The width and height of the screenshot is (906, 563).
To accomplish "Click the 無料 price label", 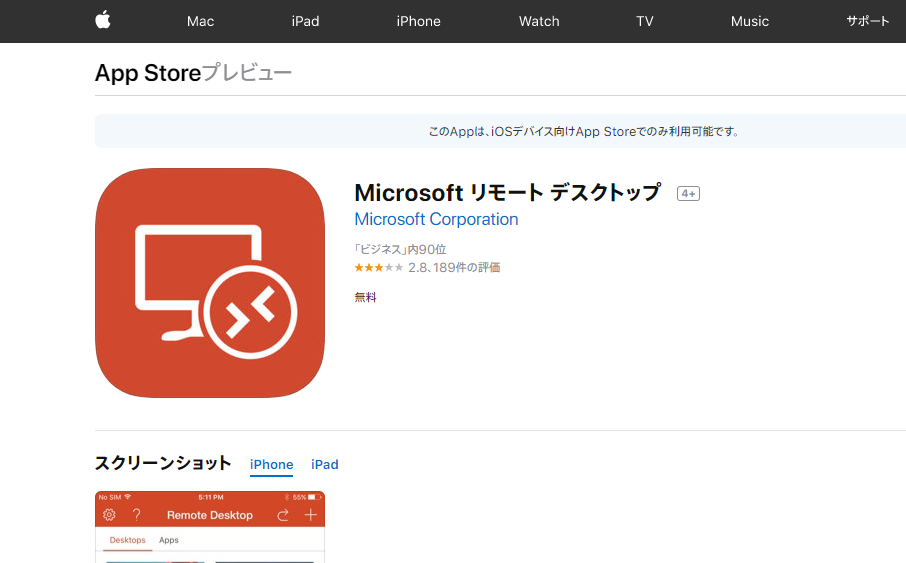I will coord(365,297).
